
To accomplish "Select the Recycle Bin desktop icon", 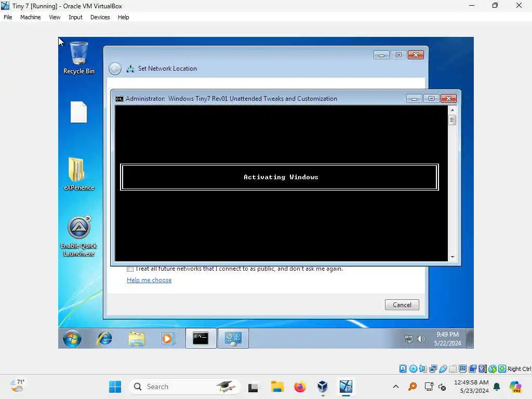I will [79, 58].
